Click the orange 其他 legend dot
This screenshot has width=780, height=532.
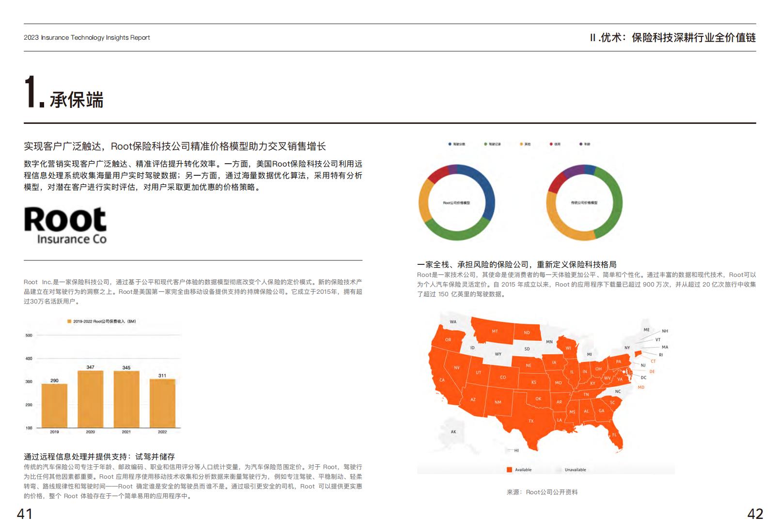click(x=522, y=144)
